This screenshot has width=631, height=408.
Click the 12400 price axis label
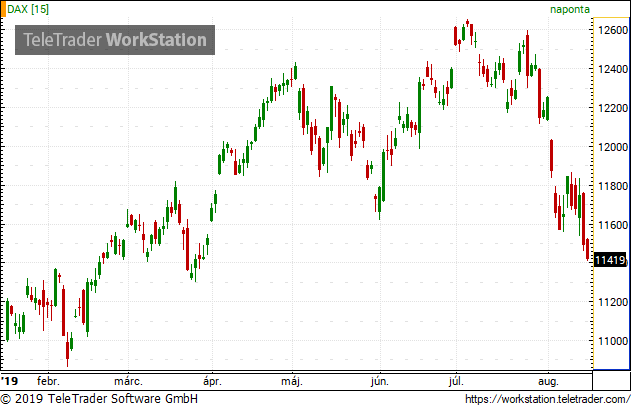[613, 69]
